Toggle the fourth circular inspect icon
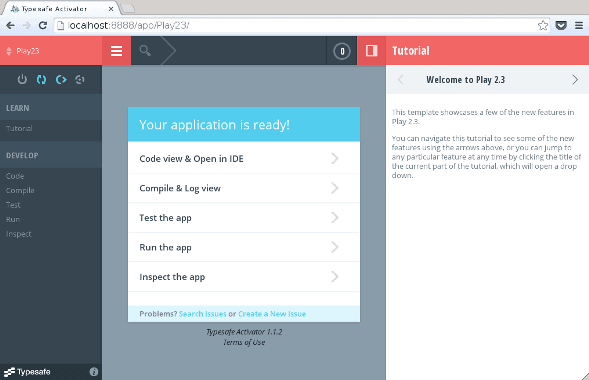Viewport: 589px width, 380px height. coord(80,79)
